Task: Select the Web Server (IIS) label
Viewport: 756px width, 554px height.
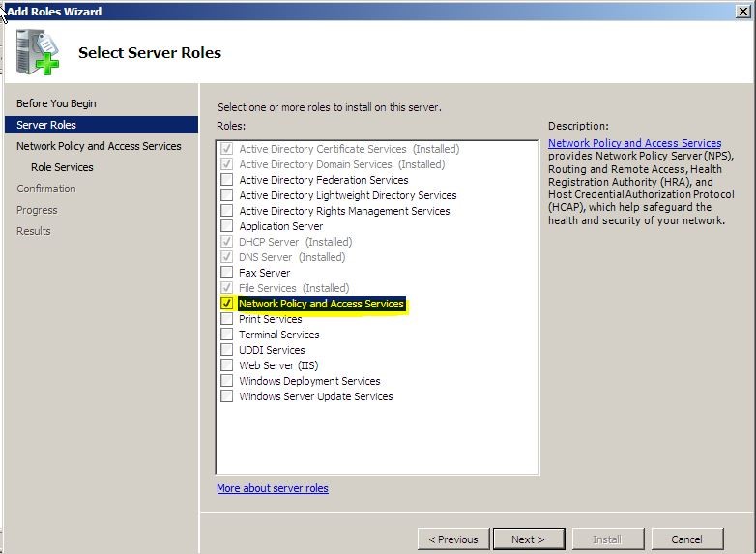Action: pyautogui.click(x=278, y=365)
